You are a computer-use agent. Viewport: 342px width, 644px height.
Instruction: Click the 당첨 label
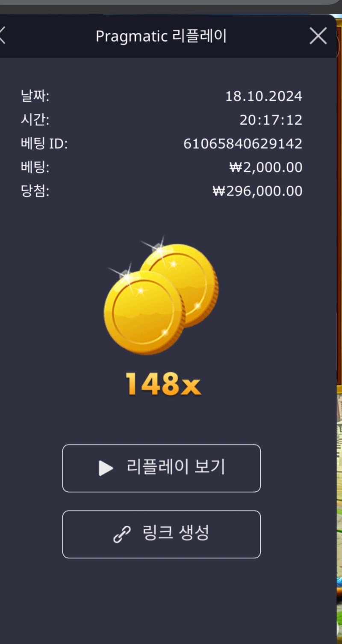(x=35, y=191)
